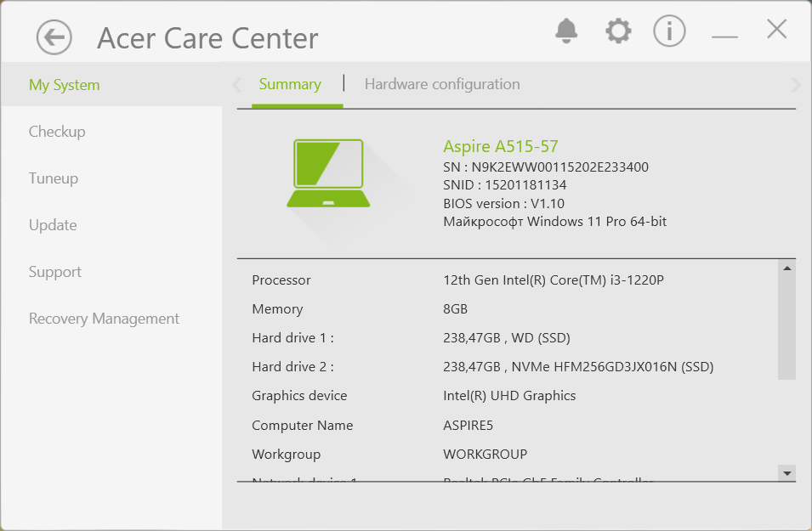
Task: Open the Support section
Action: [55, 272]
